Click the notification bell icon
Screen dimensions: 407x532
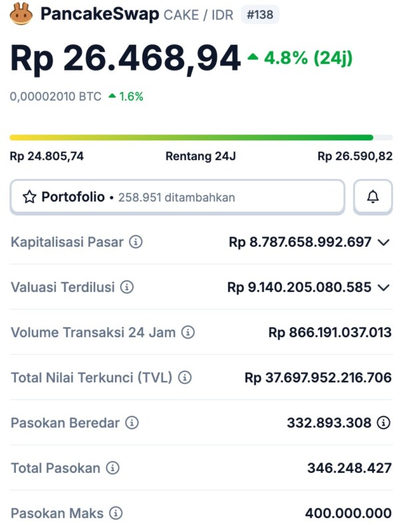(x=373, y=197)
